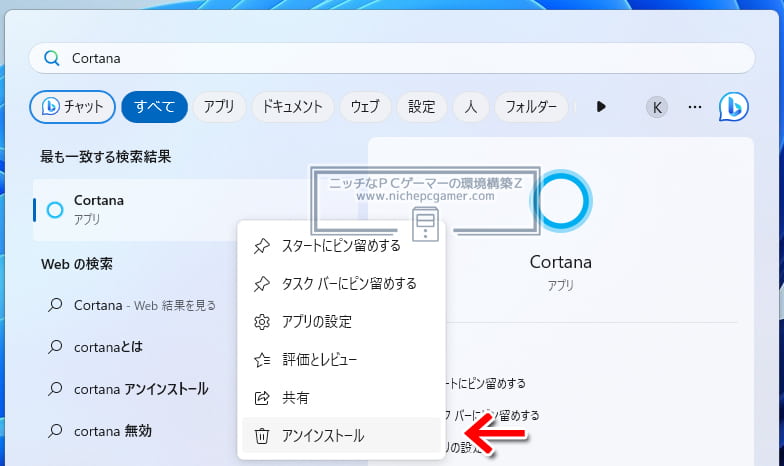Choose 評価とレビュー in context menu
The width and height of the screenshot is (784, 466).
pyautogui.click(x=341, y=360)
